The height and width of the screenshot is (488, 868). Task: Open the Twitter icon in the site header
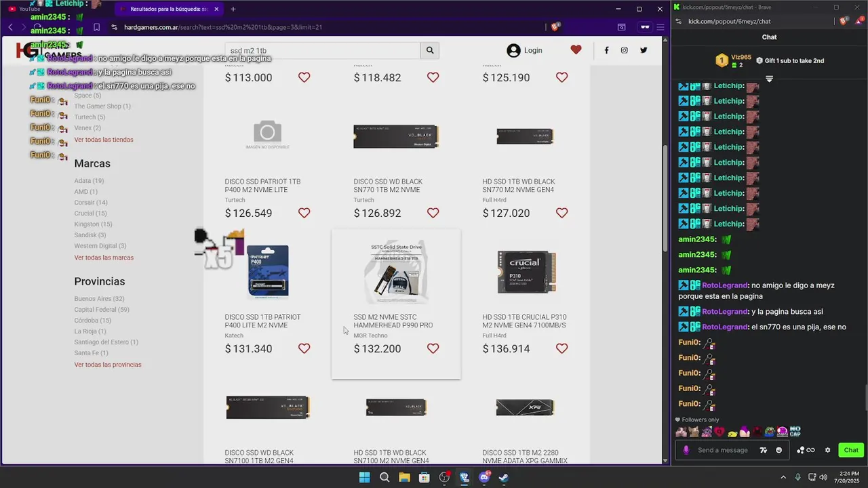[x=644, y=50]
